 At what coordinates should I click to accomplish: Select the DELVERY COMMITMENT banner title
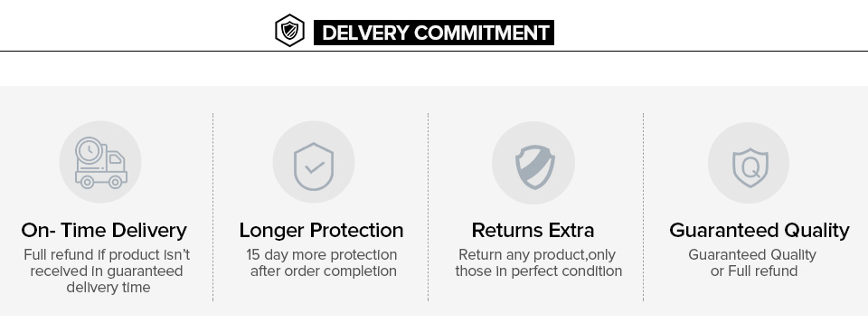(x=434, y=33)
